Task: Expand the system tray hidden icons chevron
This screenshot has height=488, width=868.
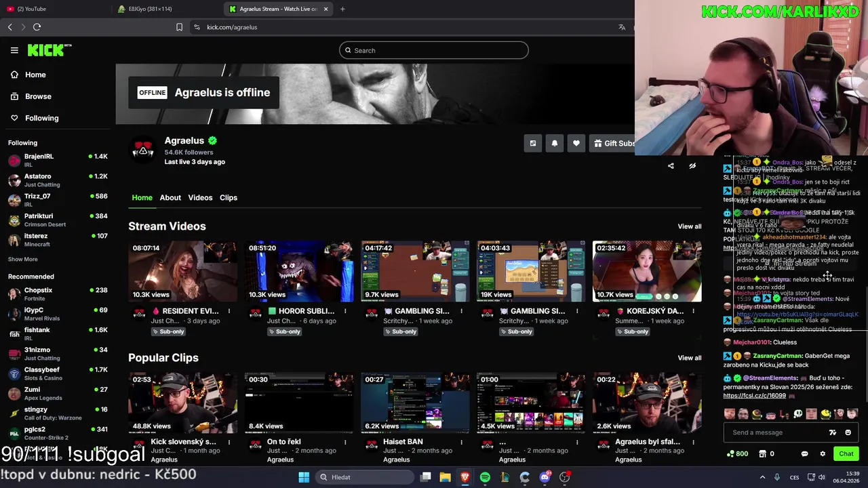Action: pos(762,477)
